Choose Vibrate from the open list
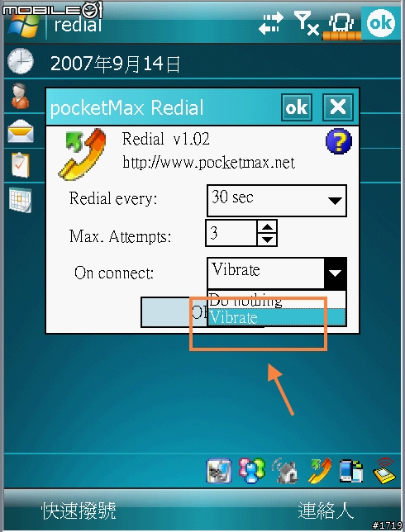The height and width of the screenshot is (532, 405). [277, 317]
